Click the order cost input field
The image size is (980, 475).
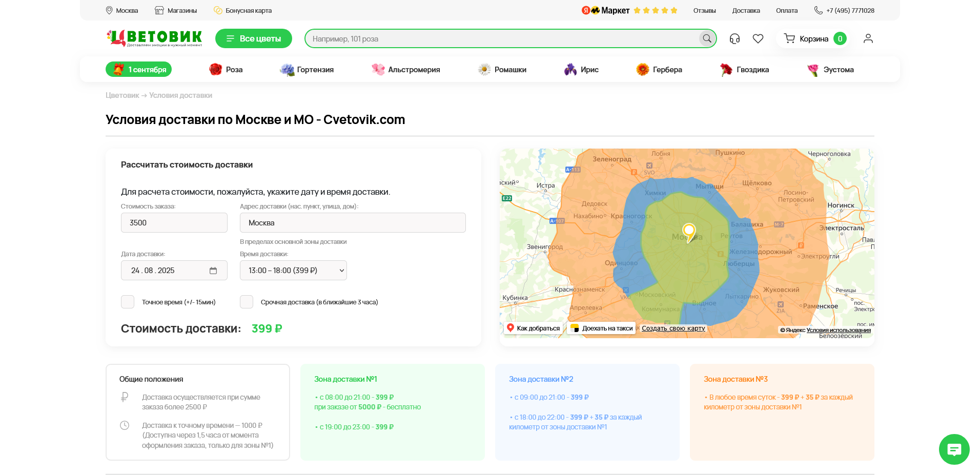point(174,223)
